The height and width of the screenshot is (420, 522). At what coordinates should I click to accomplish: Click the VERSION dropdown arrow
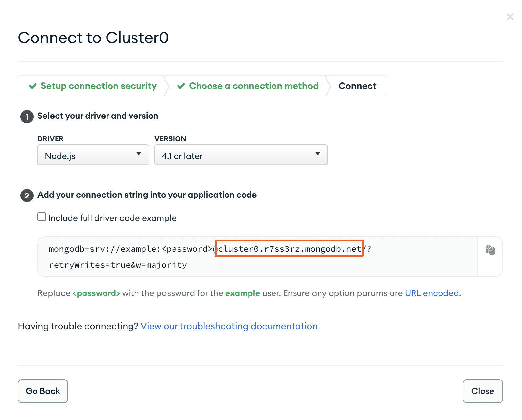(x=318, y=153)
